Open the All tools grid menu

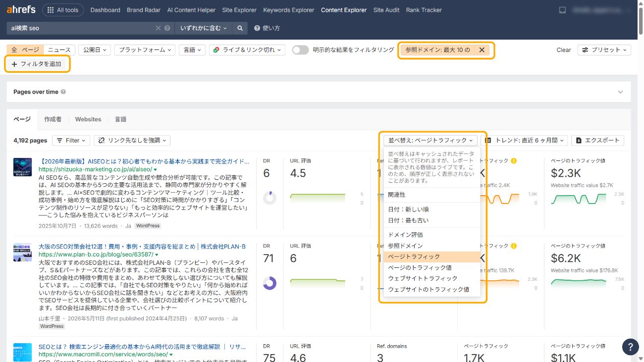pyautogui.click(x=63, y=10)
